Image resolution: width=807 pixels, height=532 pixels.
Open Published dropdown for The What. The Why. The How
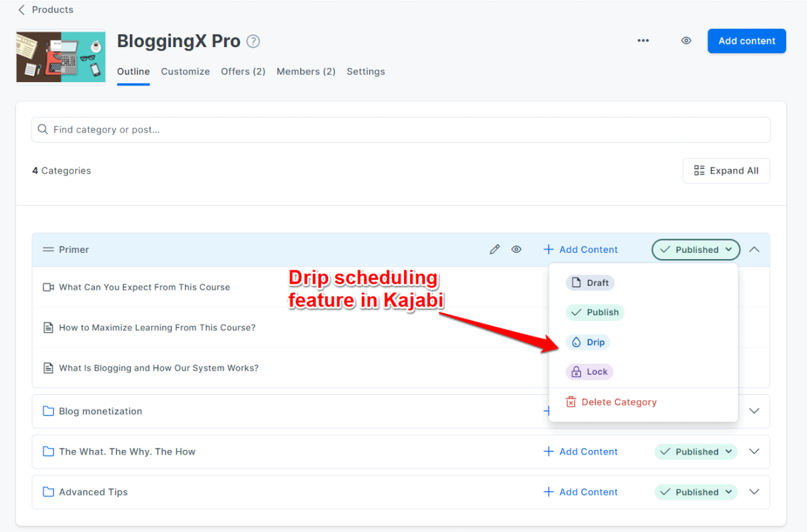(x=696, y=452)
